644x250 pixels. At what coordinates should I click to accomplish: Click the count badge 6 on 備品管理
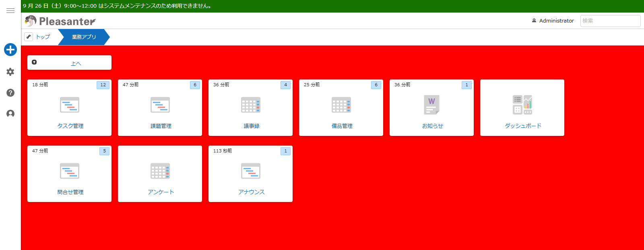[x=376, y=85]
